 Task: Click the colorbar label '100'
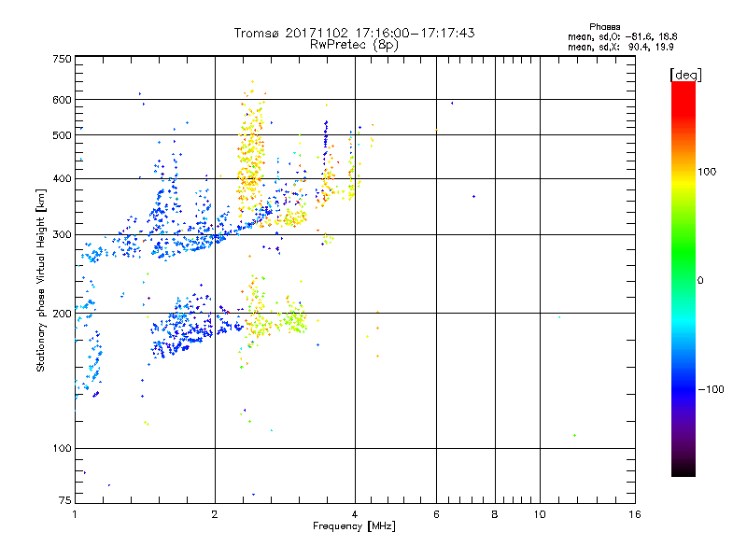tap(707, 172)
